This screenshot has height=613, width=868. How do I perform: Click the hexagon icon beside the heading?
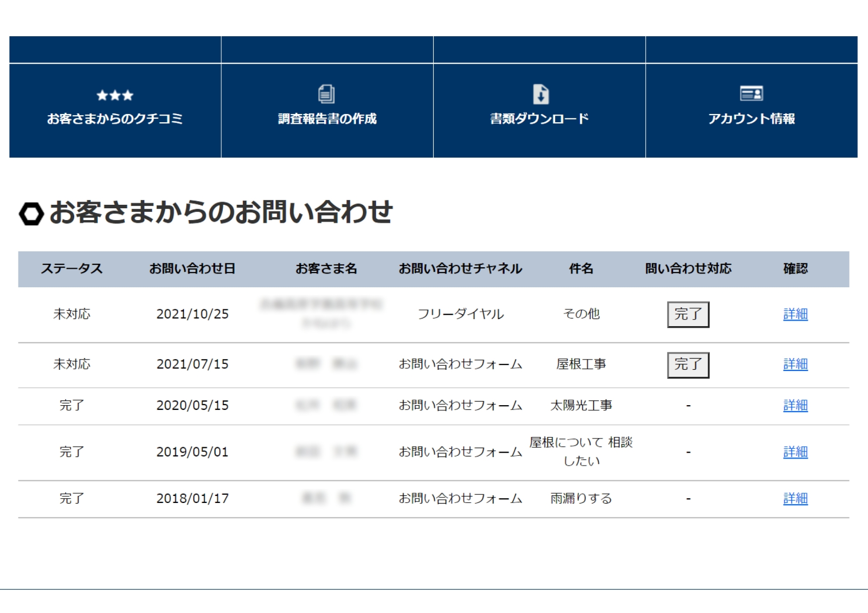31,214
